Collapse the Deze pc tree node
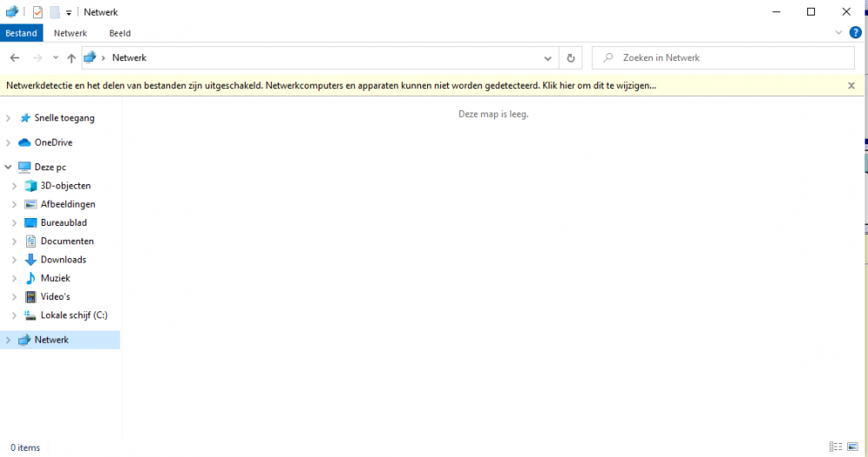 (9, 167)
